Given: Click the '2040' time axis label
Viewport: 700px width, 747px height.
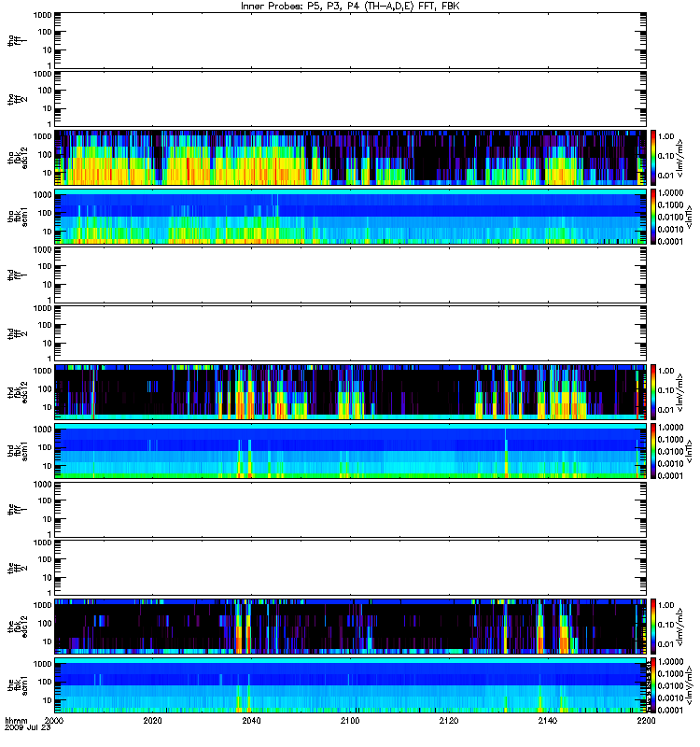Looking at the screenshot, I should tap(251, 720).
